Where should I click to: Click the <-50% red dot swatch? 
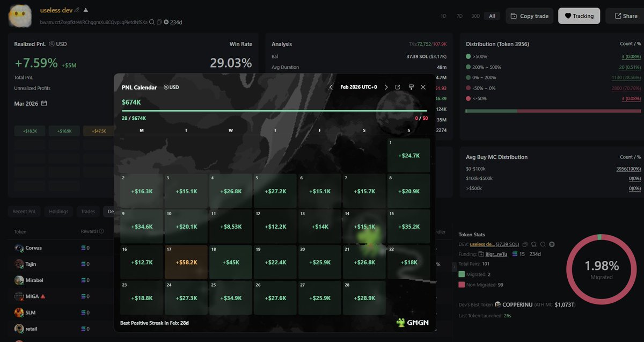tap(469, 98)
